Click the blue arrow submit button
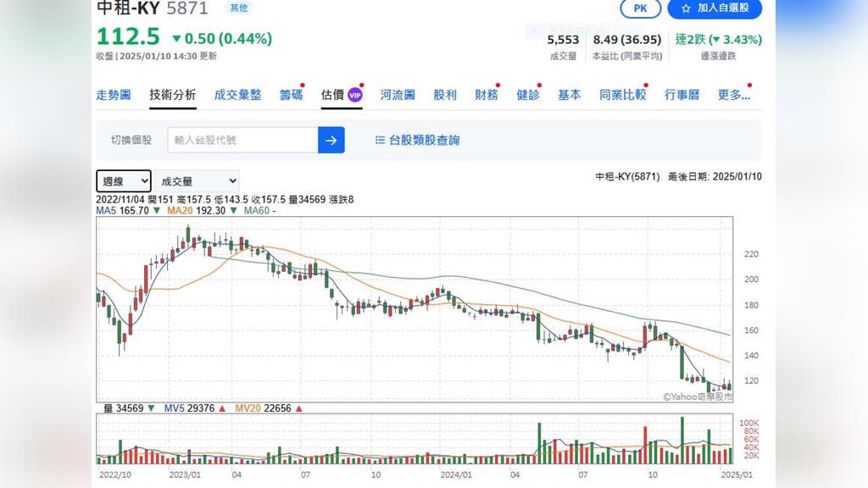Viewport: 868px width, 488px height. point(331,140)
